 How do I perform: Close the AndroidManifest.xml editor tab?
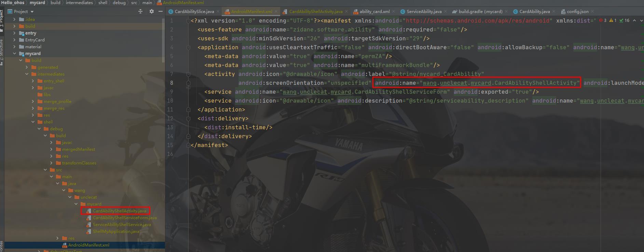276,11
